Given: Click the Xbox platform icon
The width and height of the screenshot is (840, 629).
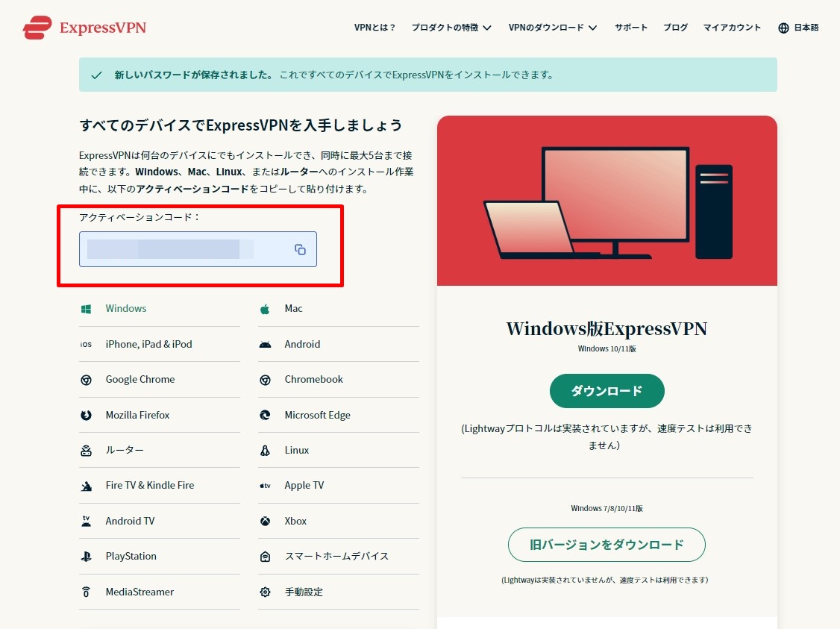Looking at the screenshot, I should click(266, 521).
